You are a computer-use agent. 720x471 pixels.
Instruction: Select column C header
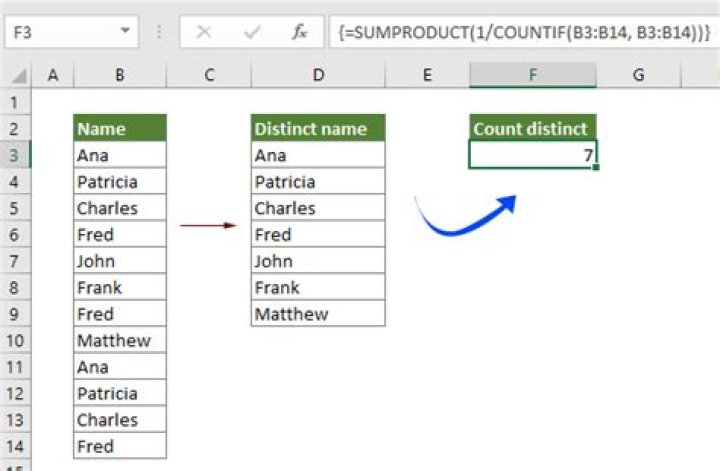209,75
